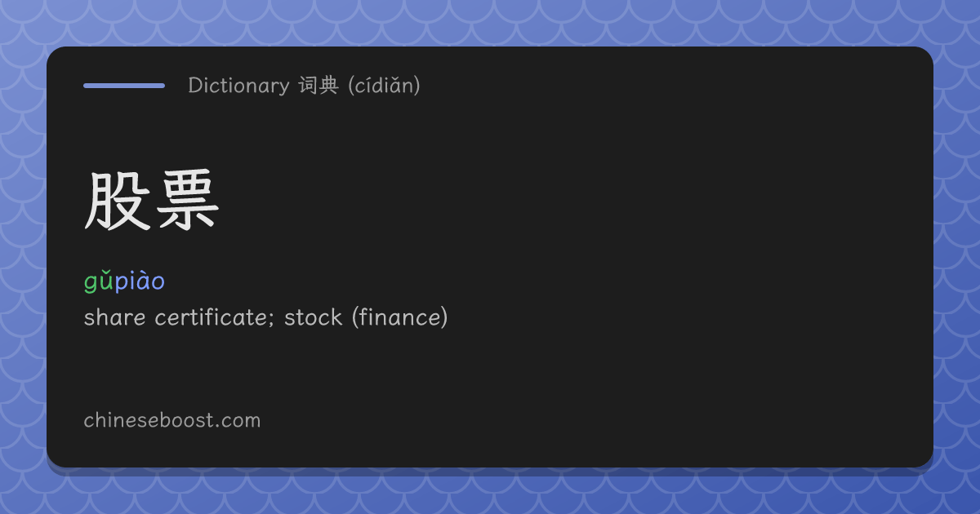Click the large 票 character
The image size is (980, 514).
(x=187, y=202)
